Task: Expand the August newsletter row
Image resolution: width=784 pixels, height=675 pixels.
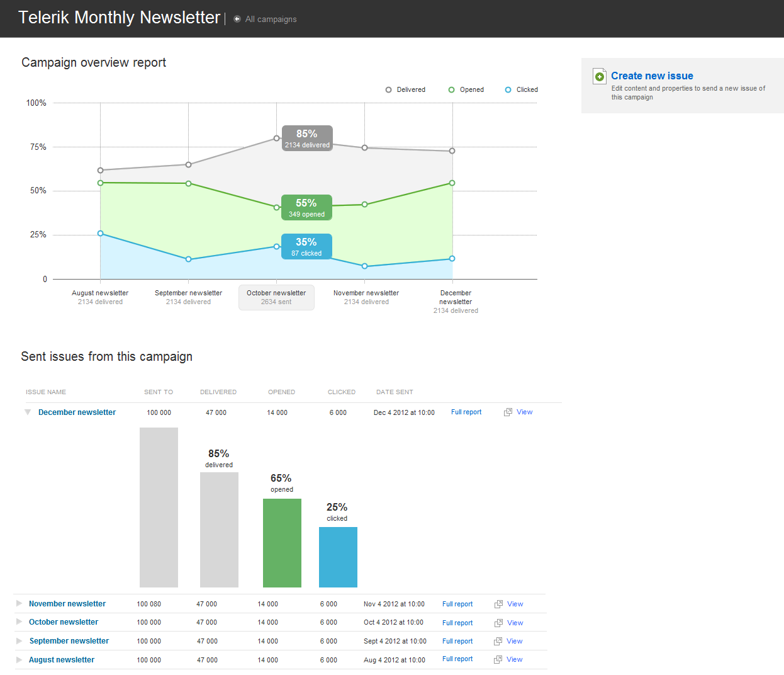Action: [19, 660]
